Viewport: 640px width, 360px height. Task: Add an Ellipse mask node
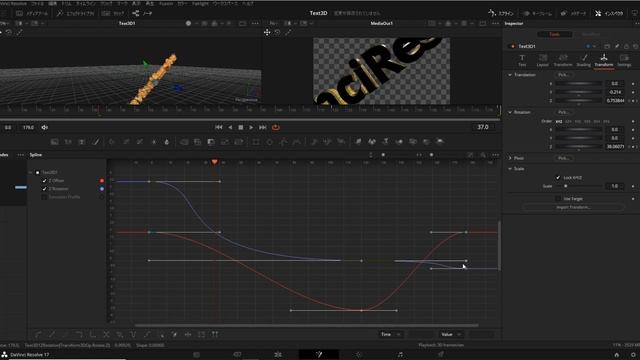[269, 142]
